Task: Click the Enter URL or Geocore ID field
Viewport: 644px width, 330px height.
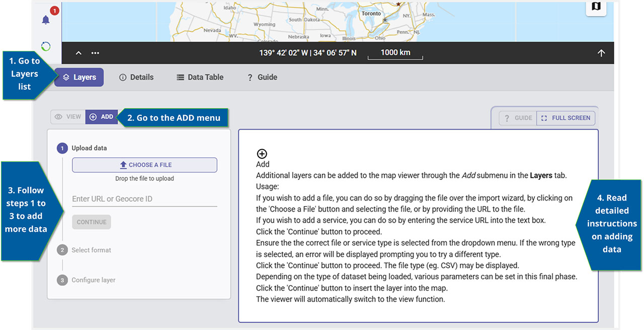Action: coord(144,199)
